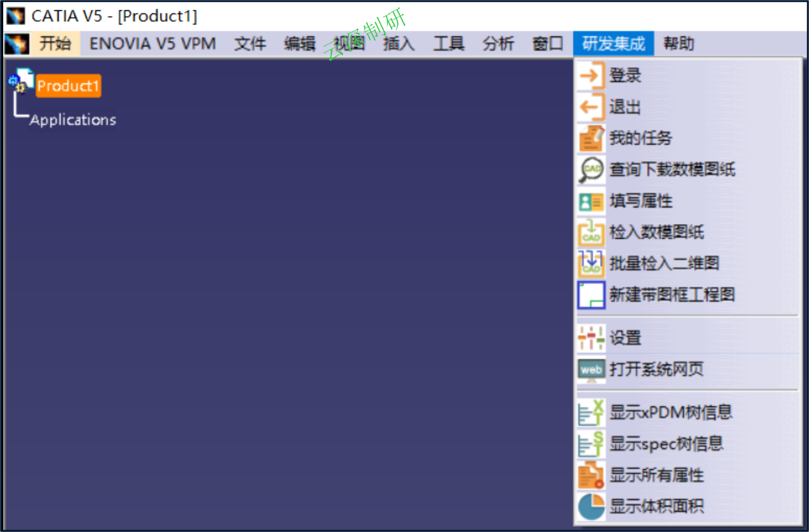The height and width of the screenshot is (532, 809).
Task: Open the 开始 menu
Action: coord(55,44)
